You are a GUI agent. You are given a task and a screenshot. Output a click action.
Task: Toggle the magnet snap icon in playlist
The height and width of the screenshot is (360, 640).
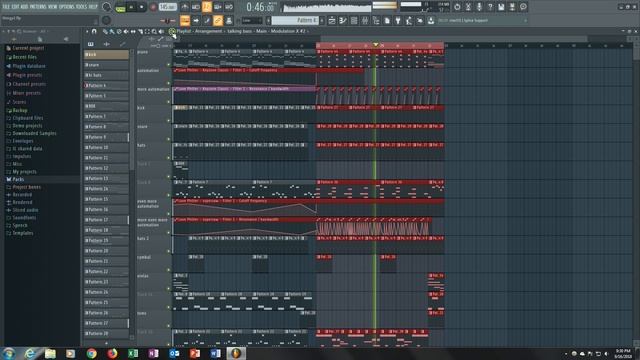point(94,31)
